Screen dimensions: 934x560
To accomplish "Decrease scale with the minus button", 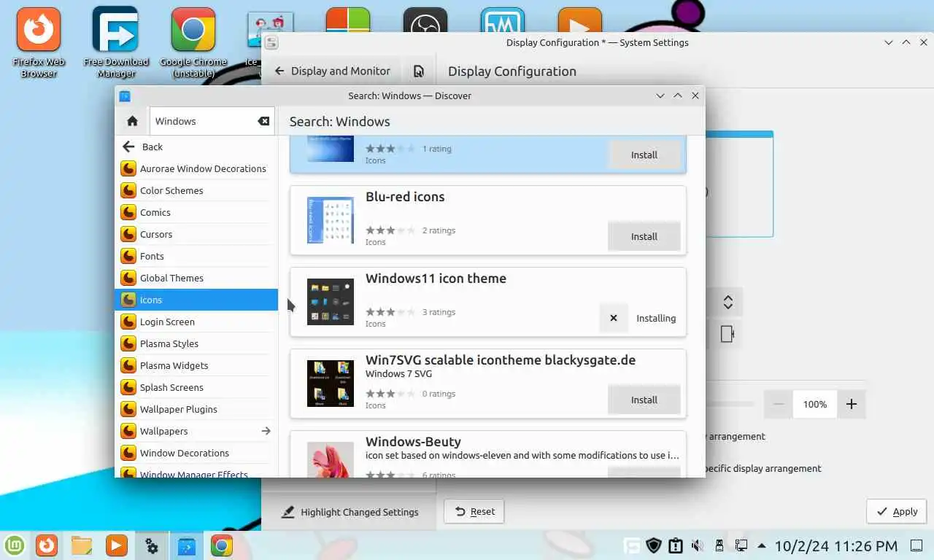I will coord(779,404).
